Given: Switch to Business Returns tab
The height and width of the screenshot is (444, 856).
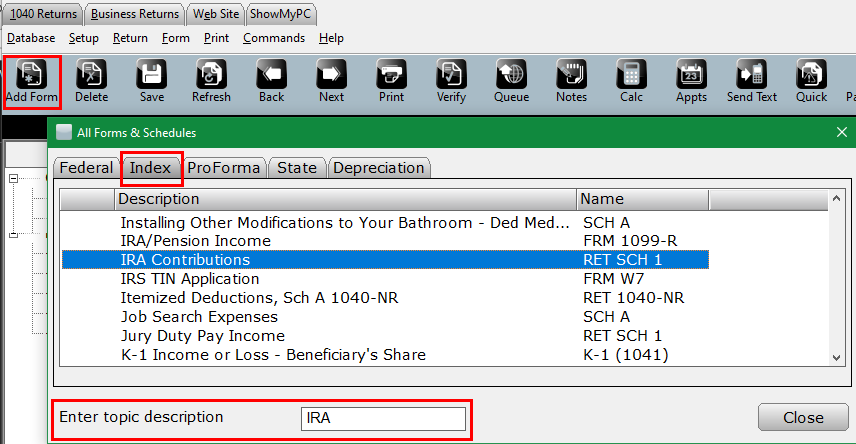Looking at the screenshot, I should pos(135,13).
